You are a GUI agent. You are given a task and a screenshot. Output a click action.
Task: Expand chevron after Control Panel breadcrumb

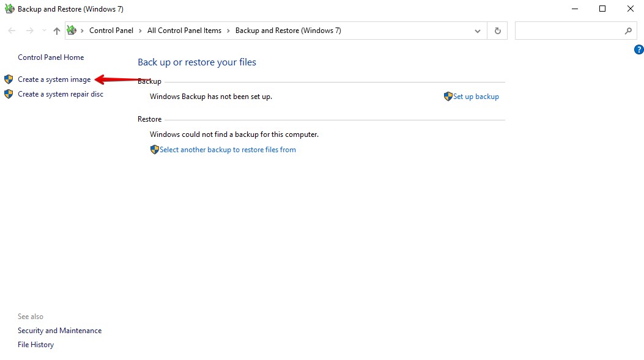[141, 31]
